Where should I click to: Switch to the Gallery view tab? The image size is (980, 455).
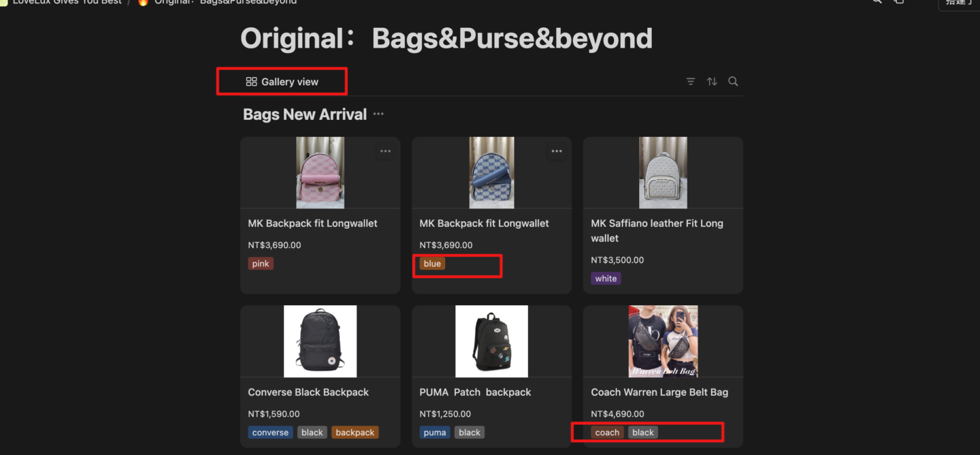(282, 82)
